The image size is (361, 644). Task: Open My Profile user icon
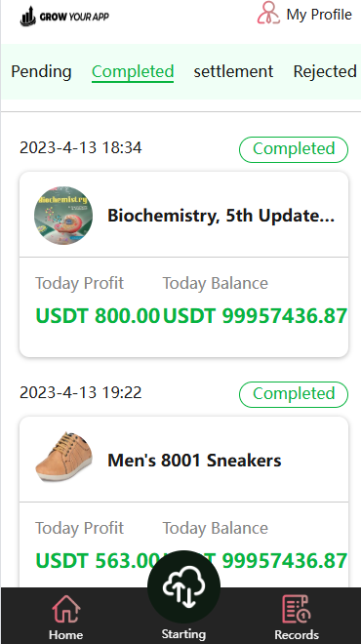click(268, 13)
